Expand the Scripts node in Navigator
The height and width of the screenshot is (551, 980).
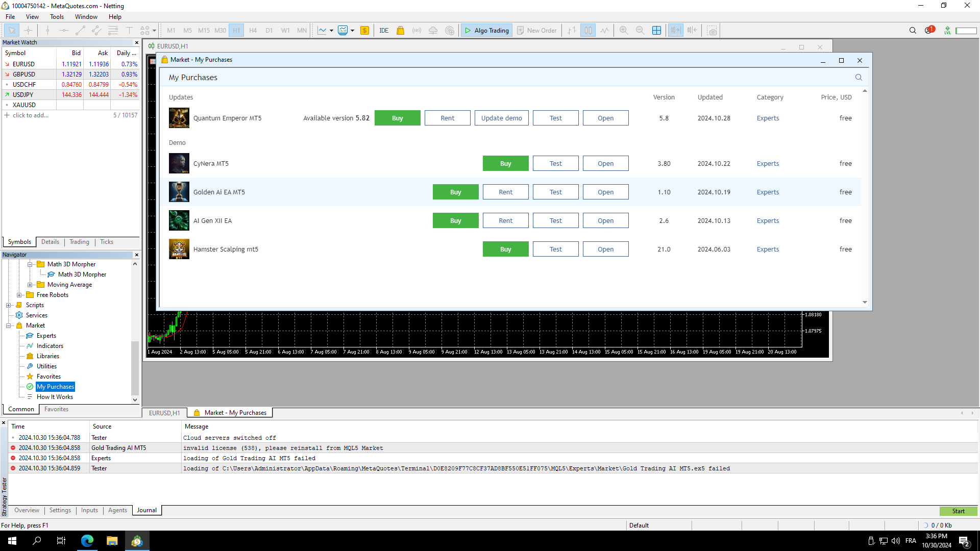(x=8, y=305)
